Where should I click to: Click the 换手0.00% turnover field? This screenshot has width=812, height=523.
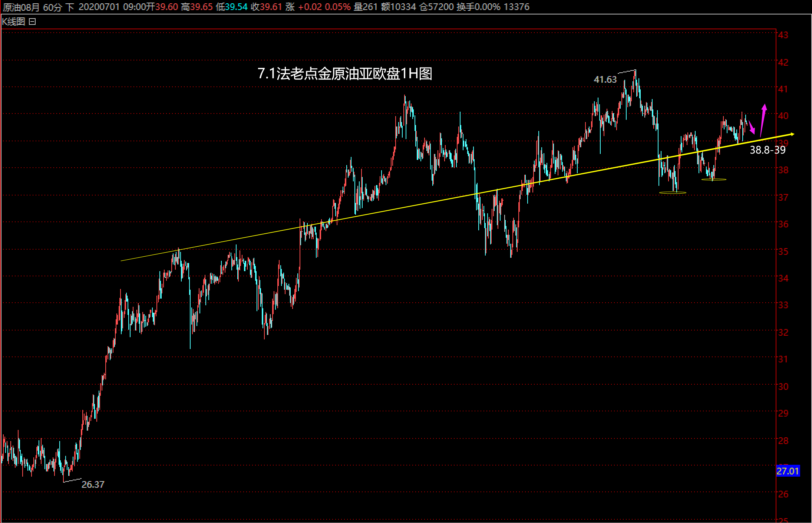[478, 7]
